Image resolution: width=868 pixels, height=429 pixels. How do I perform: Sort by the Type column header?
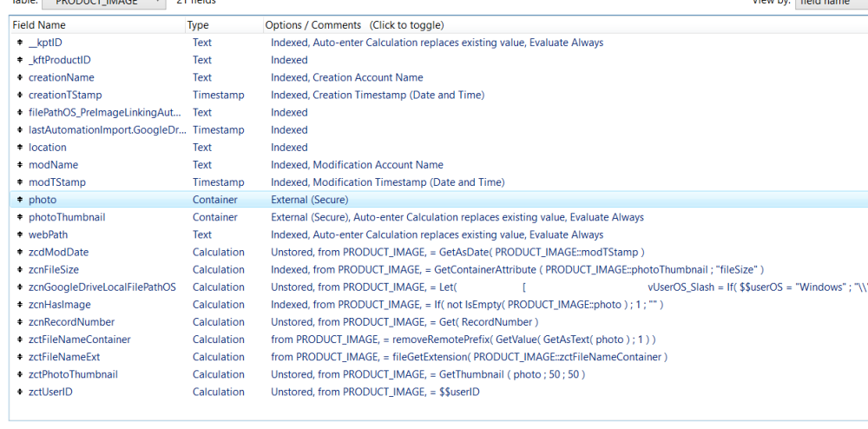[x=198, y=25]
